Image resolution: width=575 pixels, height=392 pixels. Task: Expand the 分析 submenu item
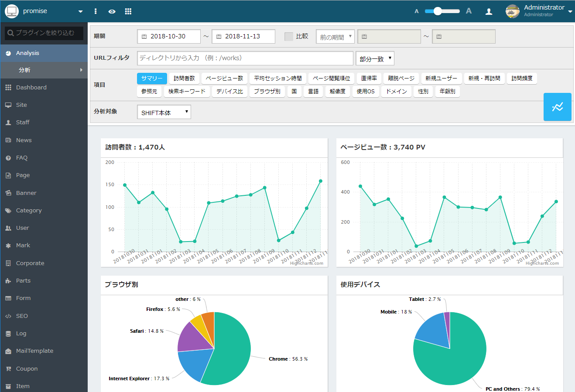(44, 70)
